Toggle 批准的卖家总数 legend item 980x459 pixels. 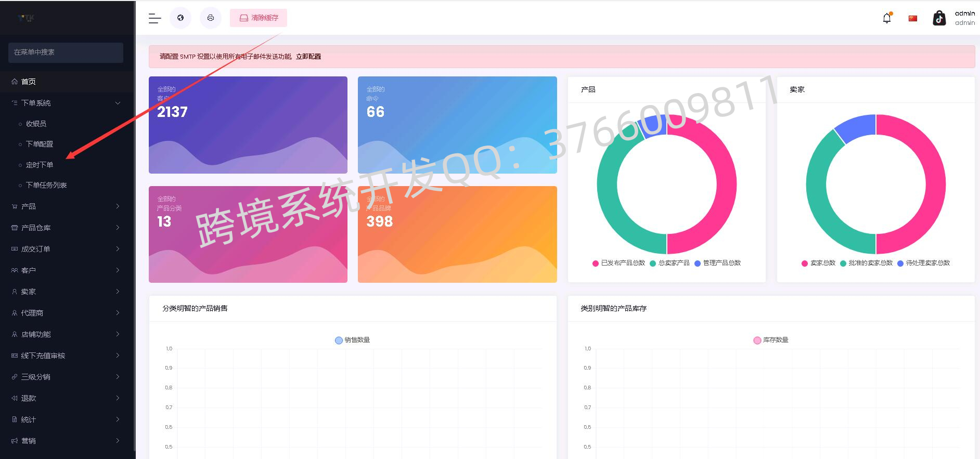(866, 263)
